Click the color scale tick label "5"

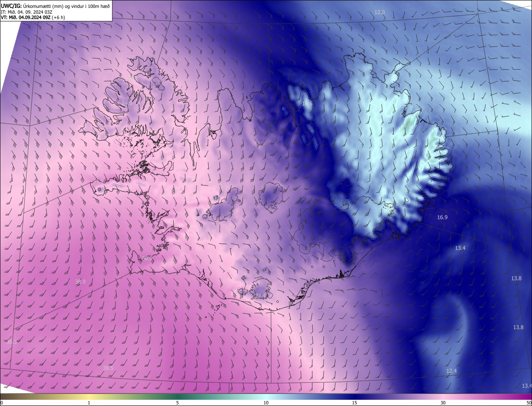tap(177, 403)
